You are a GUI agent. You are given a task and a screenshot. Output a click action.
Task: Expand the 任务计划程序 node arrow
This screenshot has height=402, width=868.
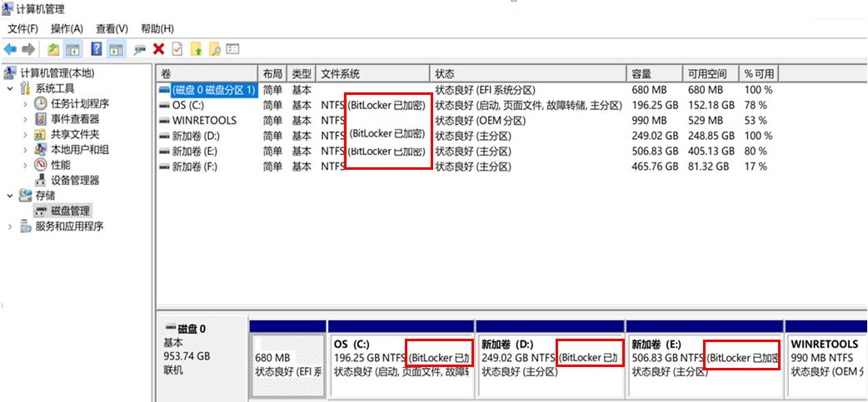tap(26, 103)
